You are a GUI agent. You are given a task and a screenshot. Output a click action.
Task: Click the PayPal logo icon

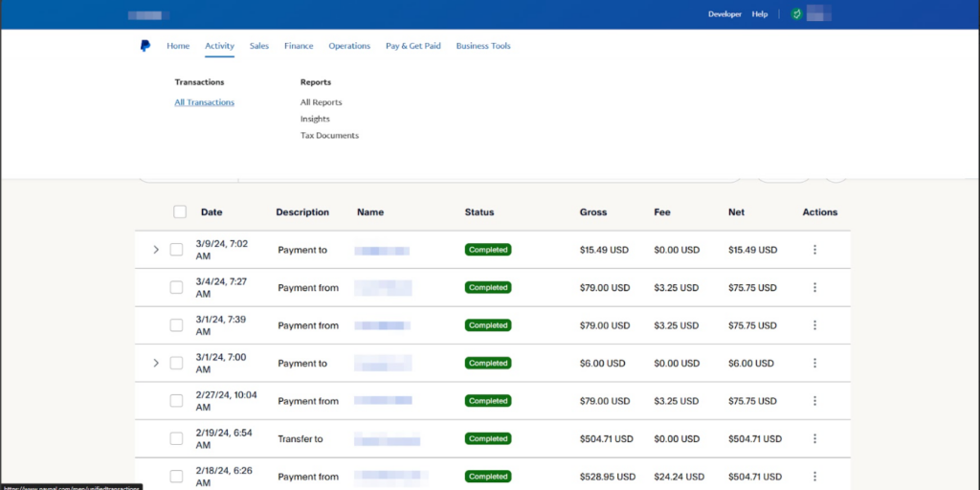pos(145,46)
